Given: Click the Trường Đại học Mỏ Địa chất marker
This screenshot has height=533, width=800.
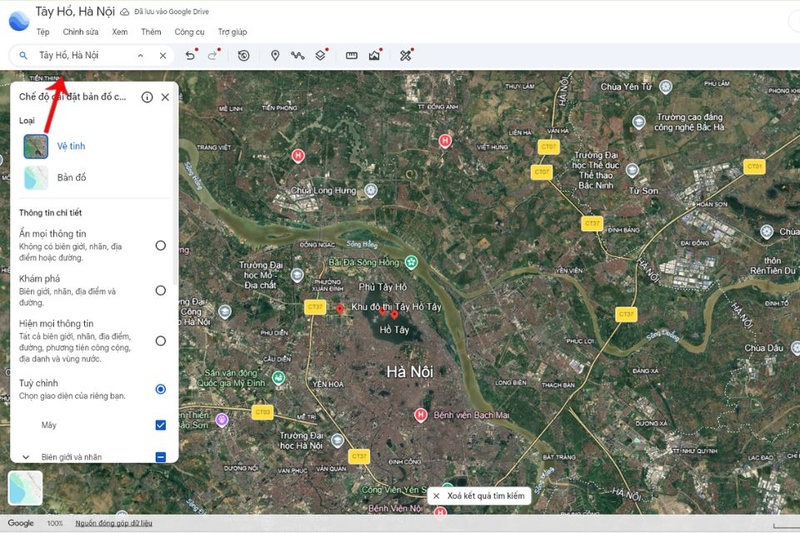Looking at the screenshot, I should pos(297,276).
